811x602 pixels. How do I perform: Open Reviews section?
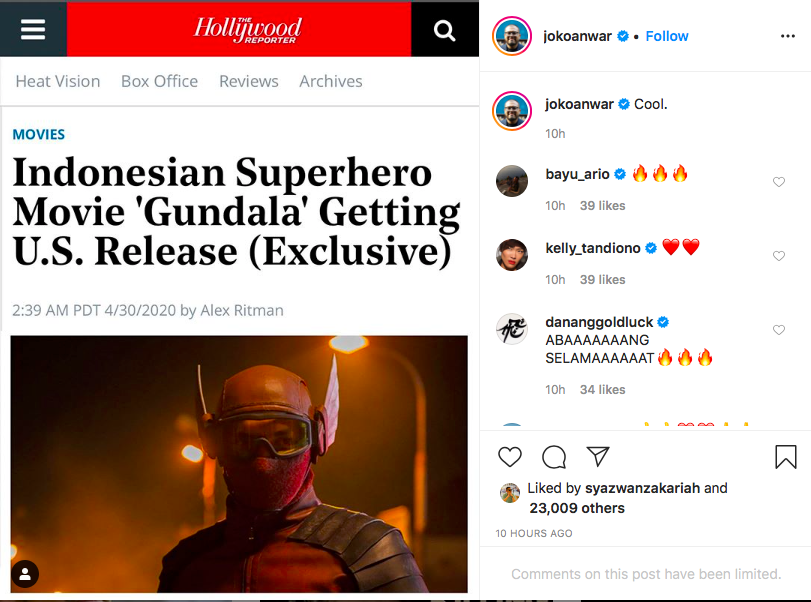click(249, 81)
